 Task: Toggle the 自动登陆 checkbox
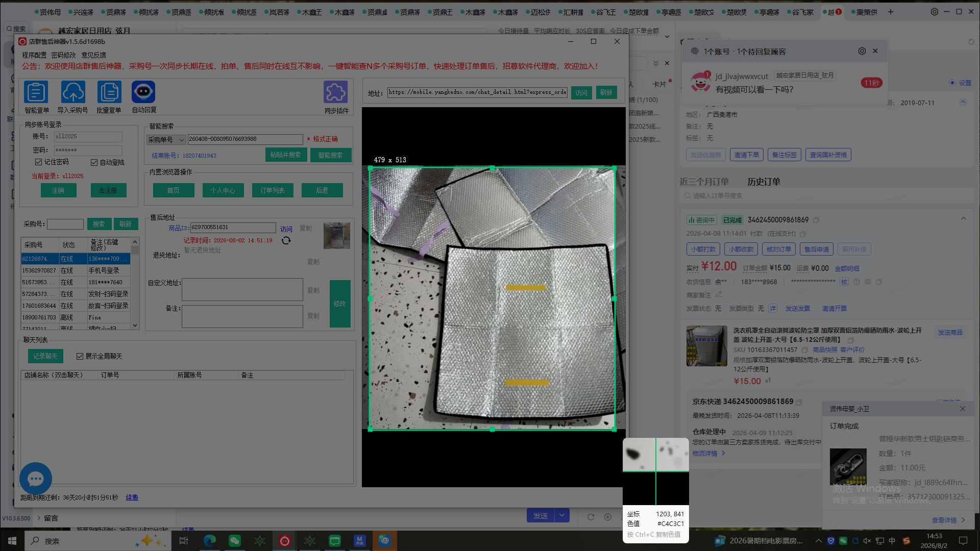(x=94, y=162)
